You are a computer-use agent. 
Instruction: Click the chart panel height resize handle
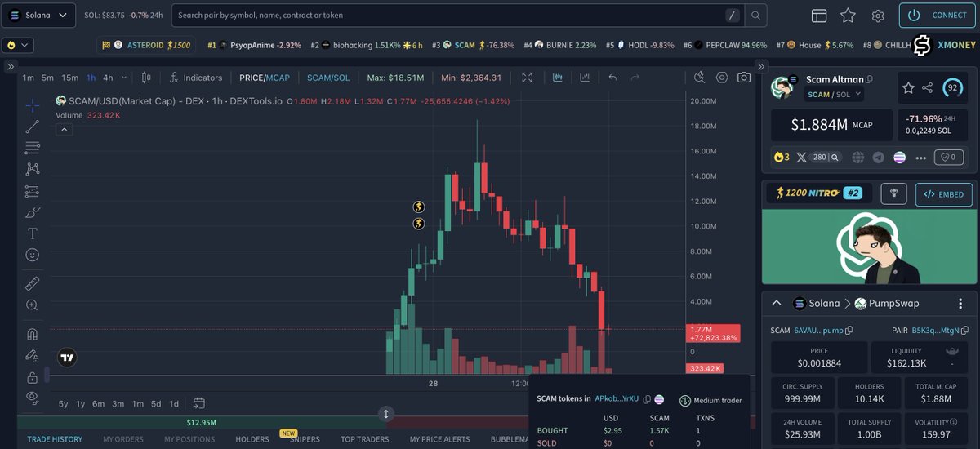coord(386,414)
